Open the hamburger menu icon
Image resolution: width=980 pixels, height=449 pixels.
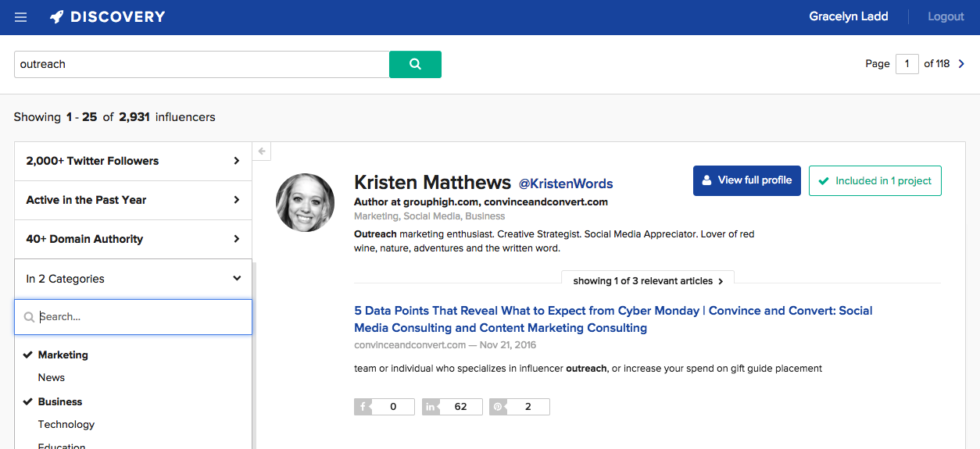pos(20,17)
